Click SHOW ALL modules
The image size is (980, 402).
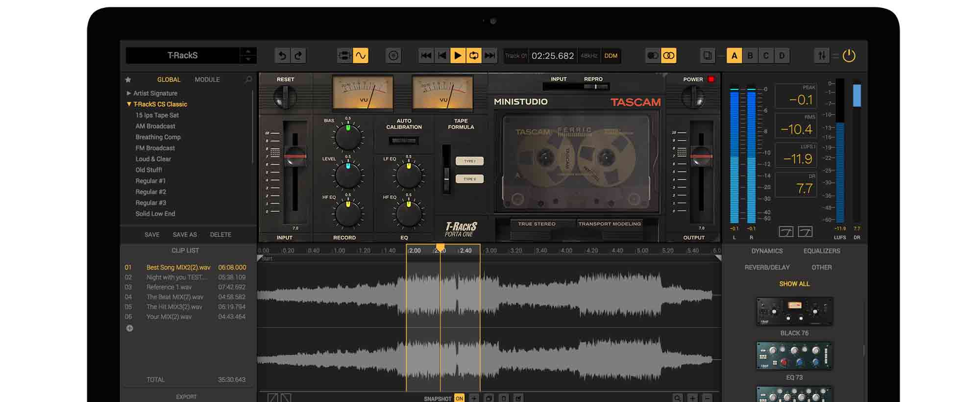click(x=794, y=284)
